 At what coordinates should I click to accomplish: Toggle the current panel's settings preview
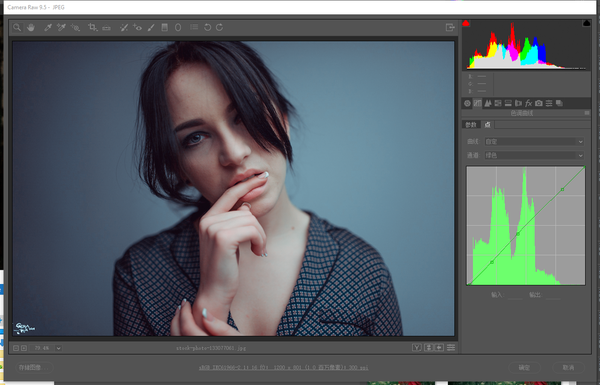click(x=451, y=347)
